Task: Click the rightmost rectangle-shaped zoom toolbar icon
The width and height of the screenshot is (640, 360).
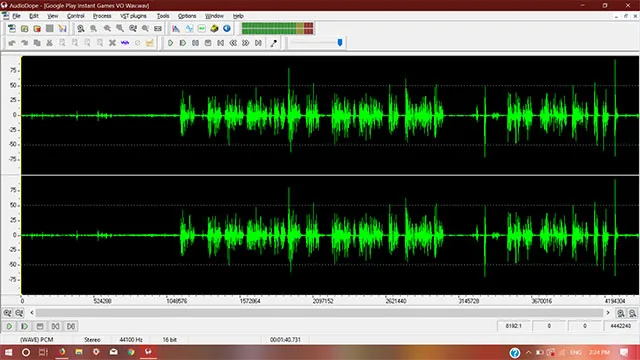Action: coord(158,29)
